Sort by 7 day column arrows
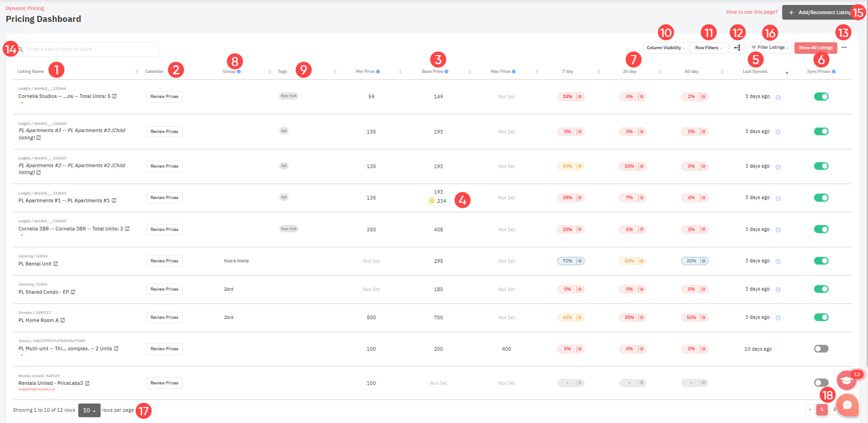This screenshot has width=868, height=423. 598,72
